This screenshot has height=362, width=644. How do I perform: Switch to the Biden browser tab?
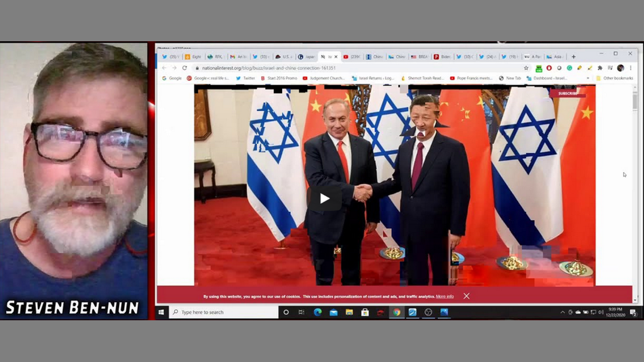(443, 57)
